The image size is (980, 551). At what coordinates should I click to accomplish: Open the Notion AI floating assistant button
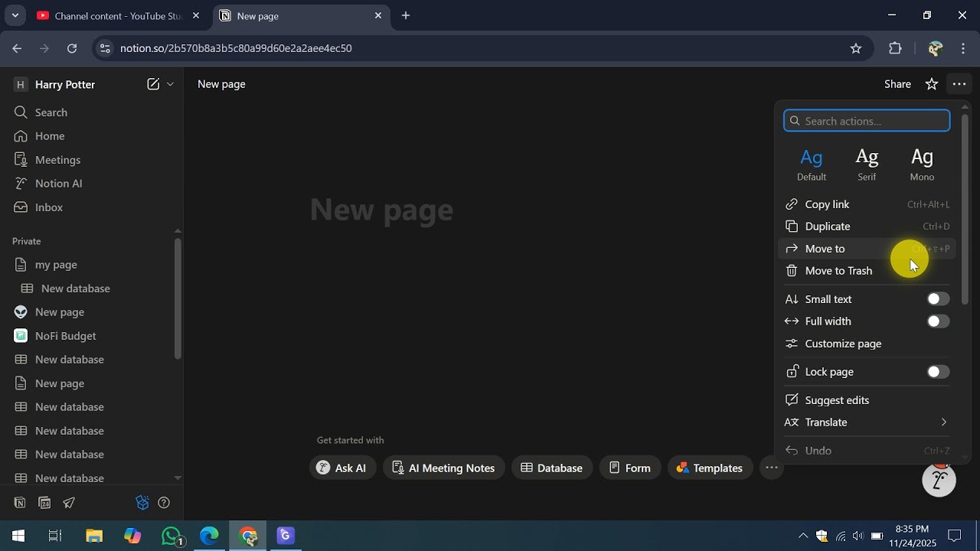pyautogui.click(x=939, y=481)
